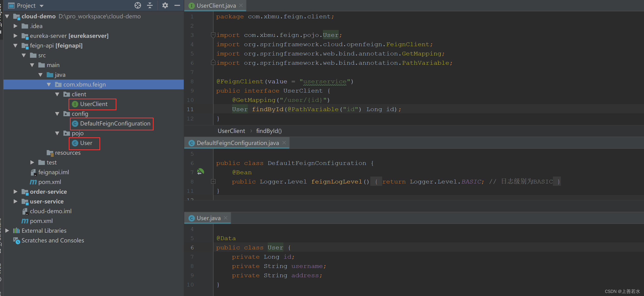Select User class in pojo package
Screen dimensions: 644x296
[86, 143]
